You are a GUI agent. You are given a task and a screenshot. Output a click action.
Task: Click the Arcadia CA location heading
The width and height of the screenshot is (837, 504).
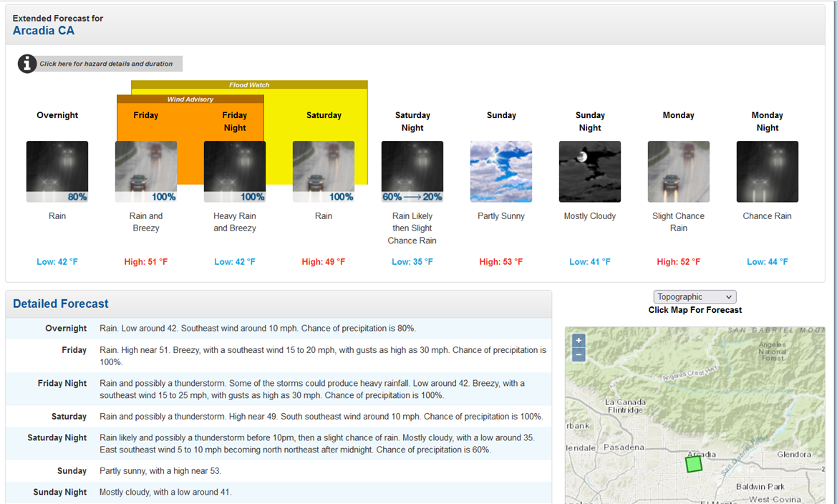click(x=44, y=31)
